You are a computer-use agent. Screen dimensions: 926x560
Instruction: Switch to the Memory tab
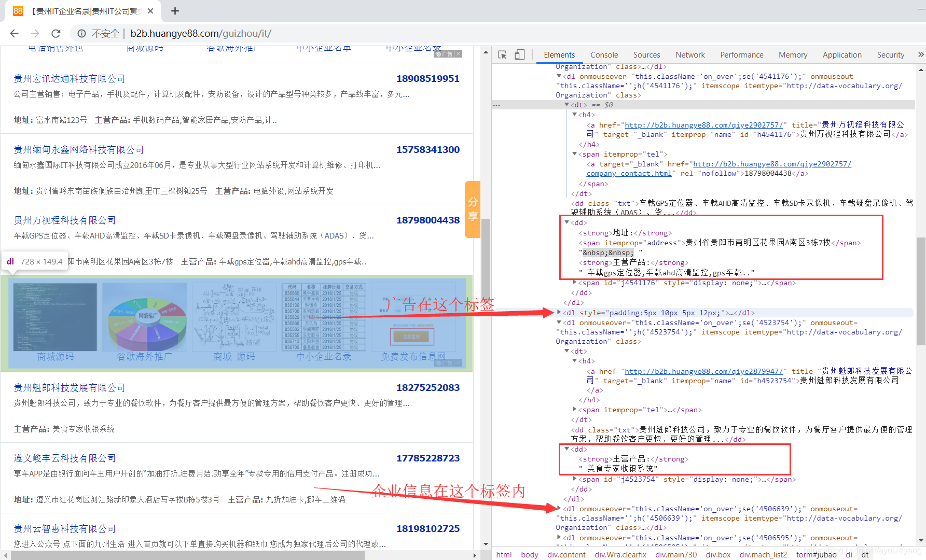tap(793, 55)
